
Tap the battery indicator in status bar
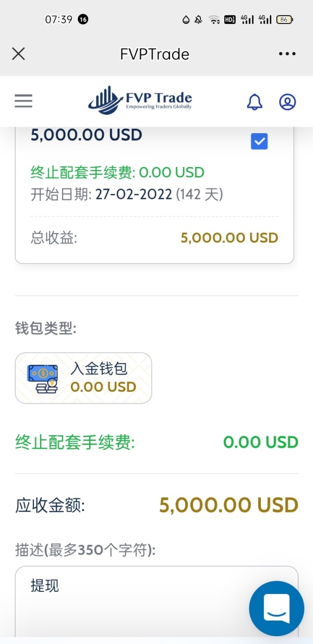(x=284, y=20)
